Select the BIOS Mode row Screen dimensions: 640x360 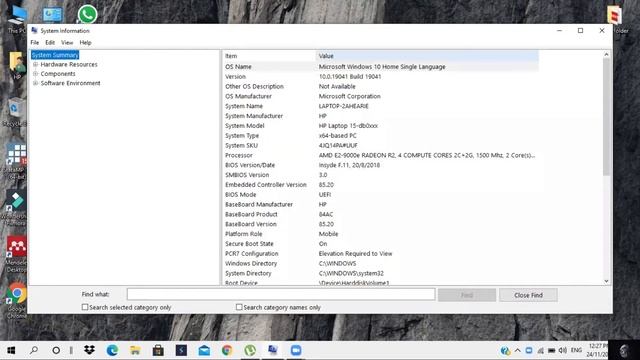(380, 195)
